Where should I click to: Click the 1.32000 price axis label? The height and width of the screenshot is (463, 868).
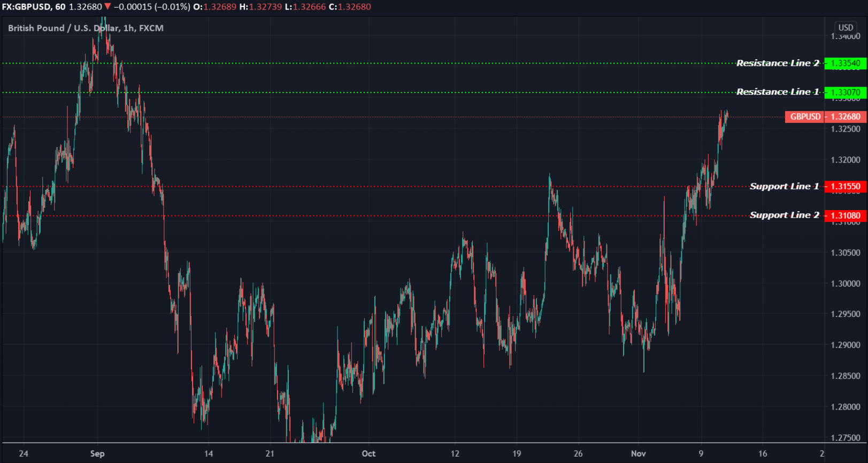[845, 160]
